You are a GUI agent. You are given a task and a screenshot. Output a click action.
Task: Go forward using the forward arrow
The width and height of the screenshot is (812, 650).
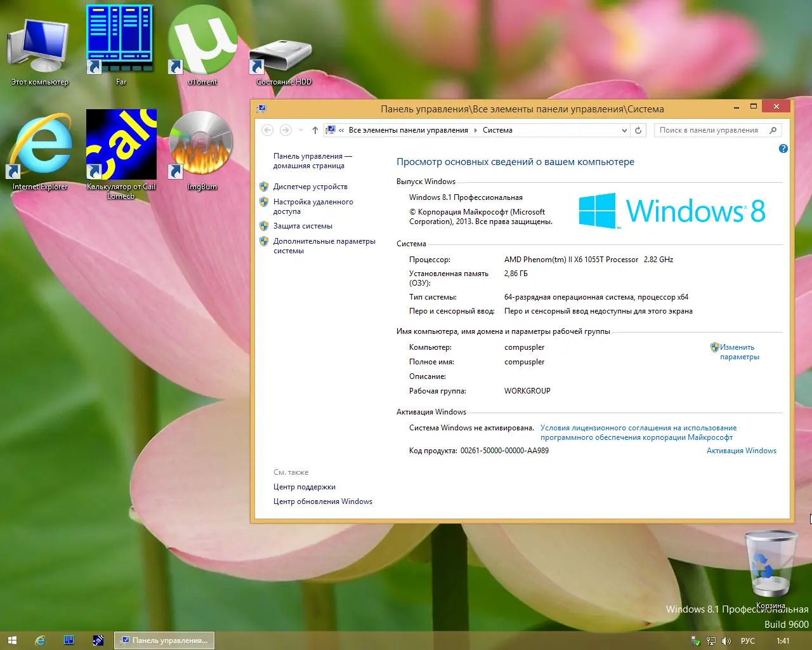(x=285, y=130)
